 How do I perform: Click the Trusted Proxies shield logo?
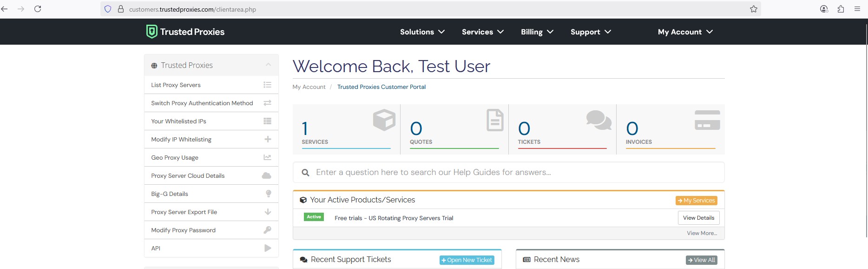(151, 32)
